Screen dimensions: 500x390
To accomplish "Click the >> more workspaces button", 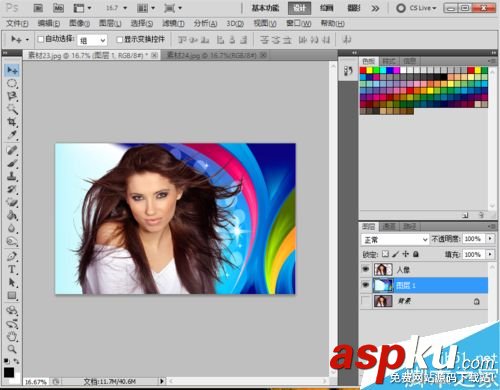I will (x=375, y=8).
